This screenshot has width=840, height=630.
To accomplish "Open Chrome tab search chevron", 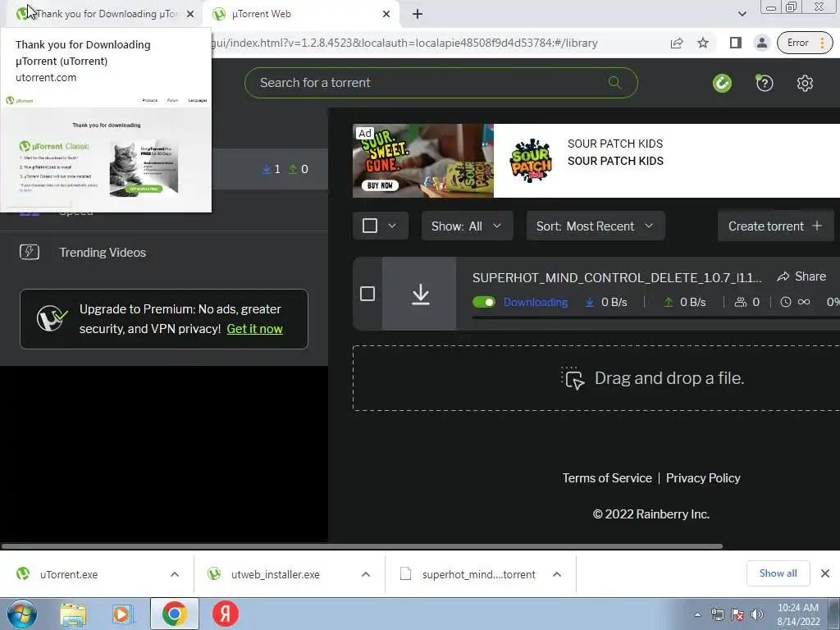I will (742, 15).
